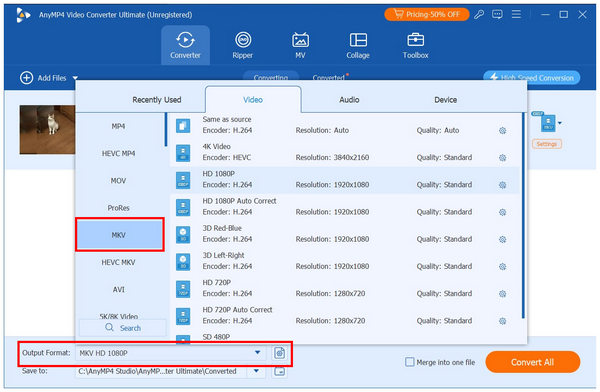This screenshot has height=392, width=600.
Task: Open the hamburger menu icon
Action: [516, 15]
